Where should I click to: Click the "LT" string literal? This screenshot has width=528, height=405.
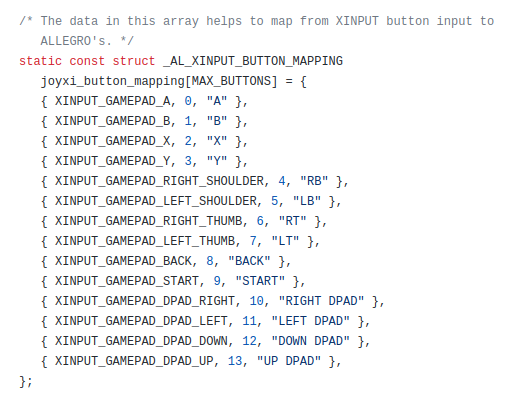[x=285, y=241]
